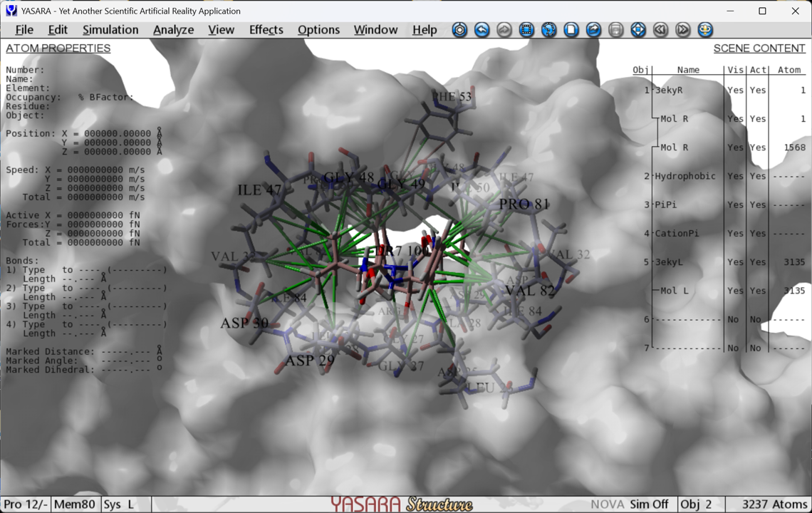Select object 3ekyR in scene list
The image size is (812, 513).
tap(669, 90)
